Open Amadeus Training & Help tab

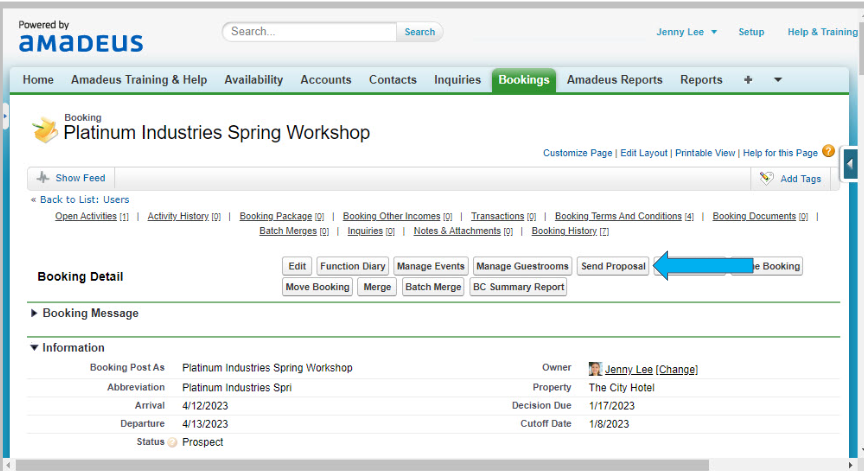click(x=139, y=80)
